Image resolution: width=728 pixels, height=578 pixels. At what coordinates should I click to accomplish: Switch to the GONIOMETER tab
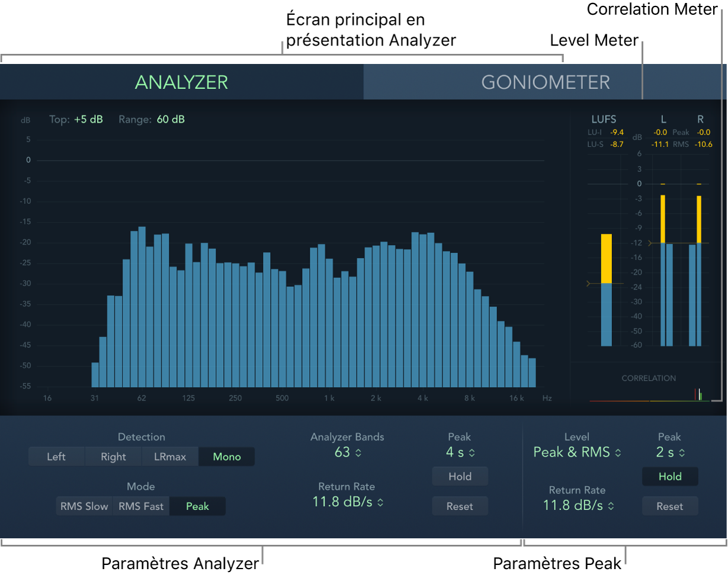click(546, 82)
